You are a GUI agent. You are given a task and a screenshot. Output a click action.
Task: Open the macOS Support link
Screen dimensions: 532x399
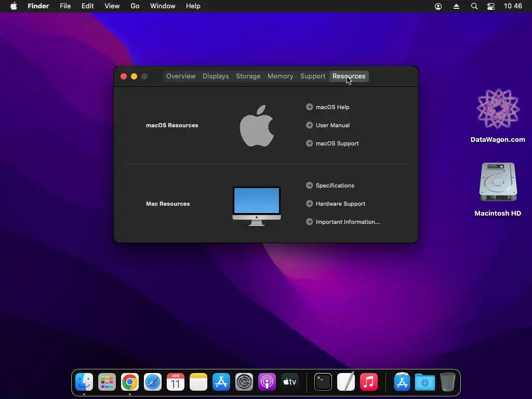pos(337,143)
